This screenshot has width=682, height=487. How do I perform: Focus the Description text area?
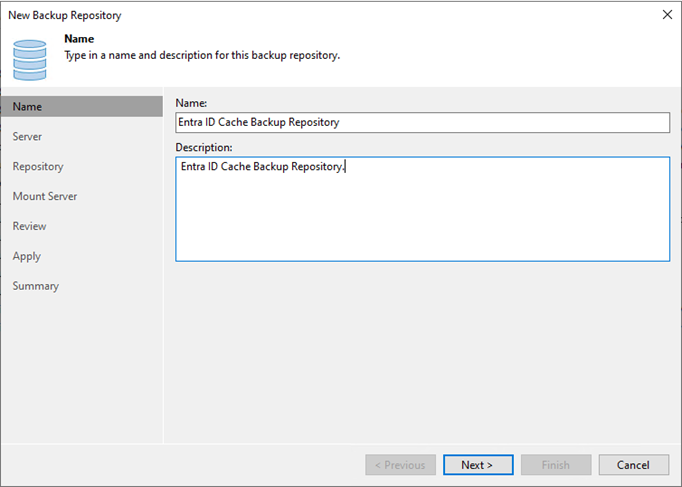[422, 209]
